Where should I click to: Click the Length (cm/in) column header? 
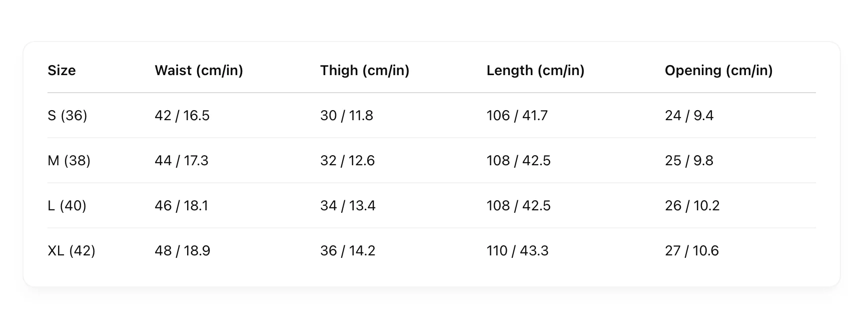click(x=535, y=70)
